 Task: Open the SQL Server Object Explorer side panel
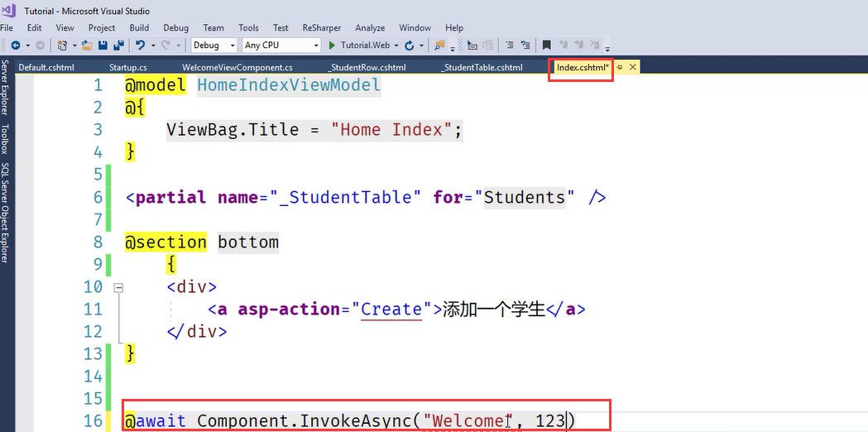pos(4,213)
